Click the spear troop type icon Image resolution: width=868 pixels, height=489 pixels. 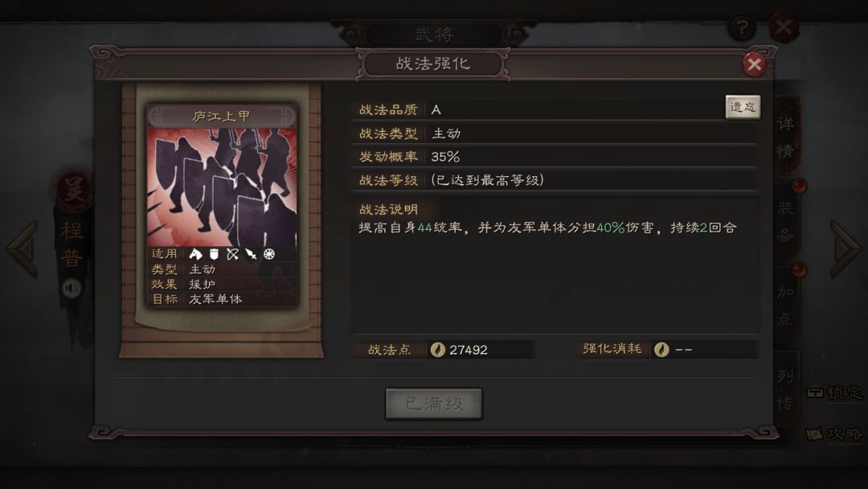251,254
